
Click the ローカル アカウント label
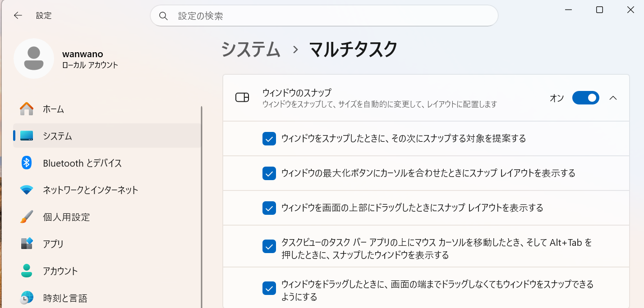[x=90, y=65]
